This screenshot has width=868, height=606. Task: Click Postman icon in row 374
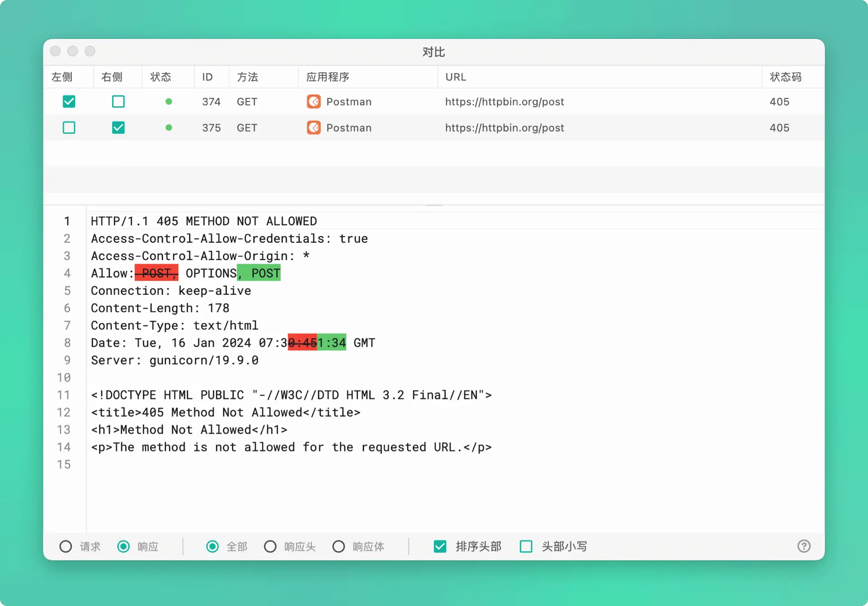(314, 102)
